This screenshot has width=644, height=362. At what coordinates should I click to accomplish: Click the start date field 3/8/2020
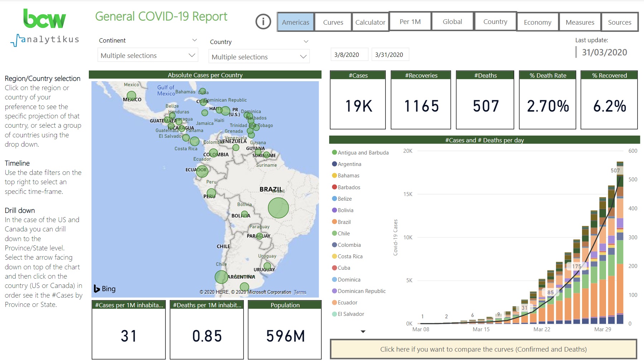click(x=349, y=54)
